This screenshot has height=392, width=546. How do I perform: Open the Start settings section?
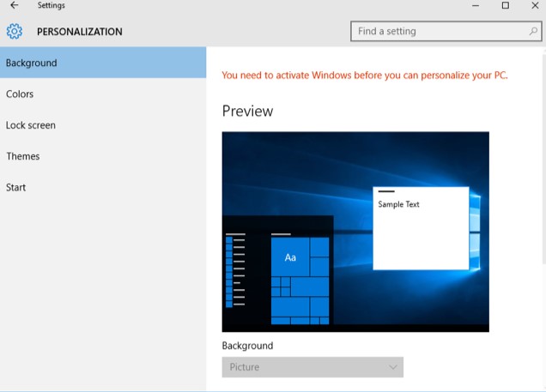(x=103, y=188)
